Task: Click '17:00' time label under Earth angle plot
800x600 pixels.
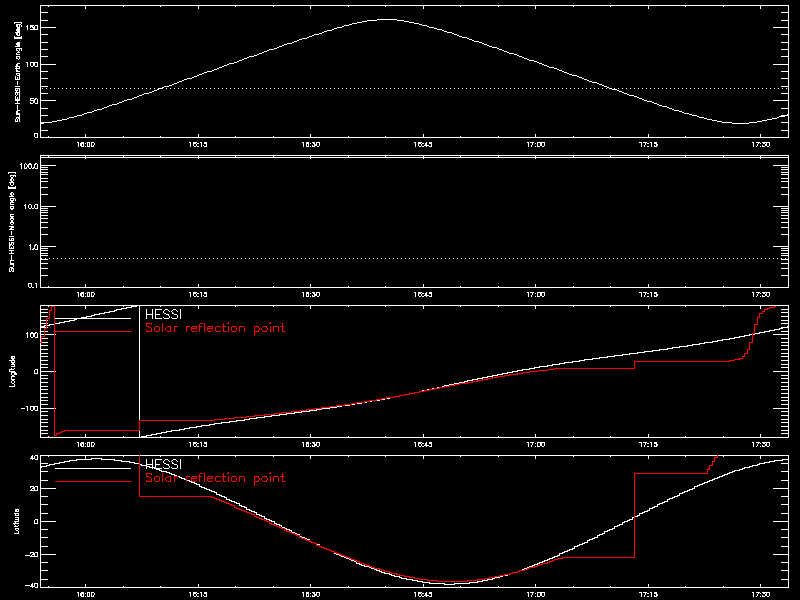Action: 535,145
